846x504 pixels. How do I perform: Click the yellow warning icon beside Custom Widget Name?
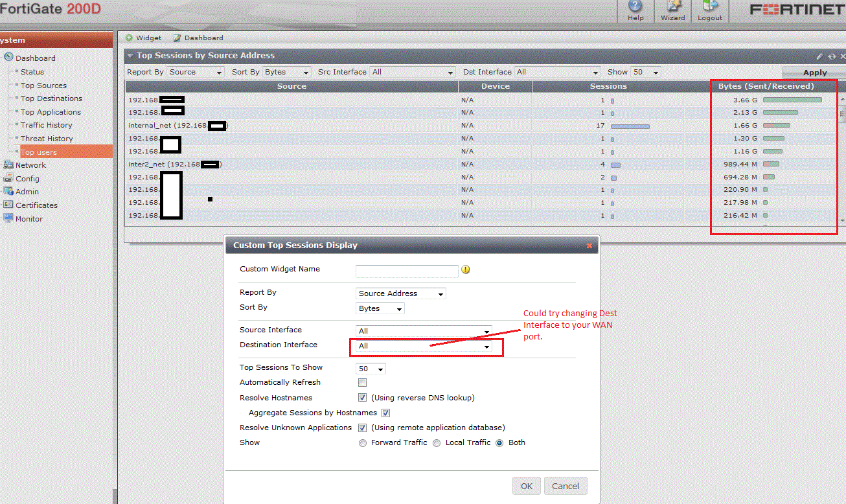[465, 269]
